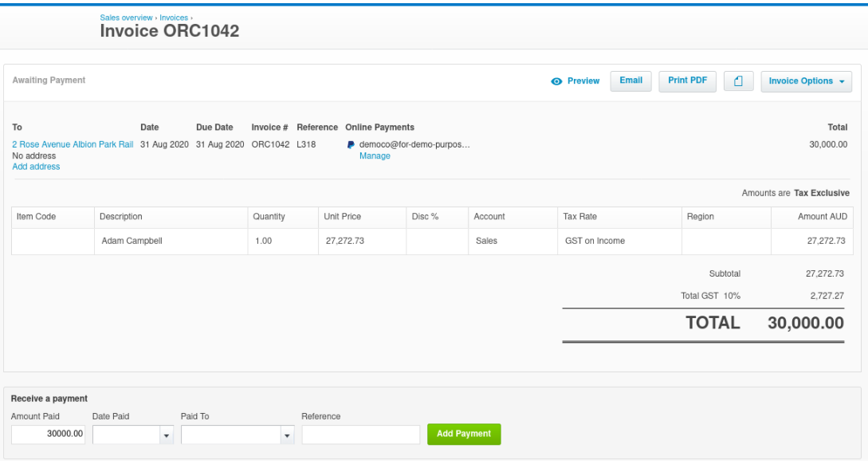The width and height of the screenshot is (868, 464).
Task: Click Manage online payments link
Action: [375, 156]
